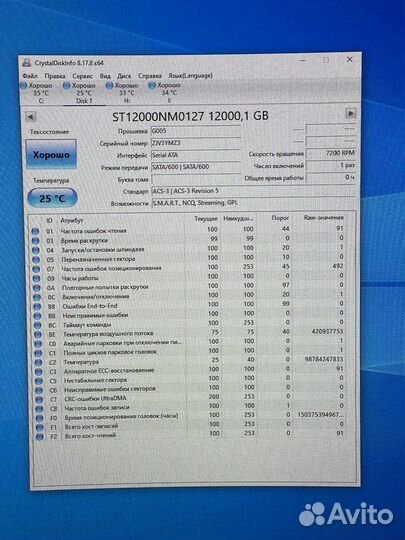Open the Вид menu
Viewport: 405px width, 540px height.
(x=105, y=76)
